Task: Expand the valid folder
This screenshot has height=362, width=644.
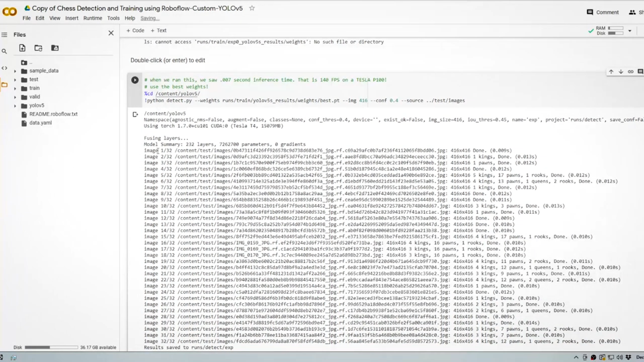Action: click(15, 97)
